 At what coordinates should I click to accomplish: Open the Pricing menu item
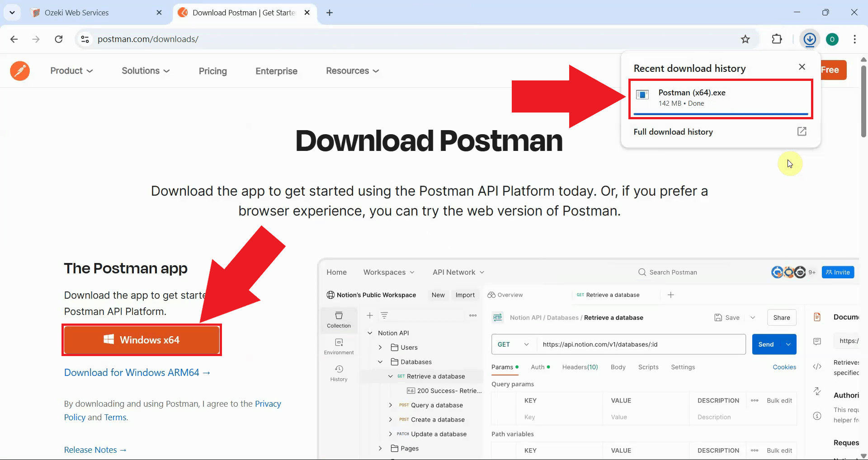tap(212, 71)
